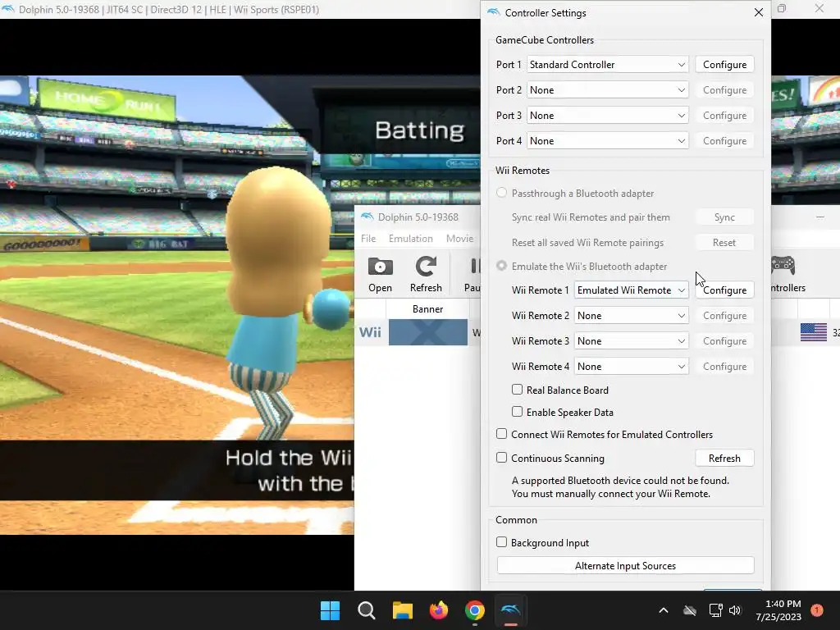Configure the Port 1 GameCube controller
840x630 pixels.
[724, 64]
